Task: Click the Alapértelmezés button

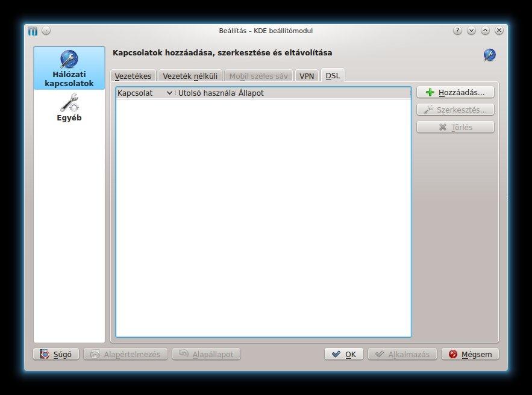Action: click(x=125, y=354)
